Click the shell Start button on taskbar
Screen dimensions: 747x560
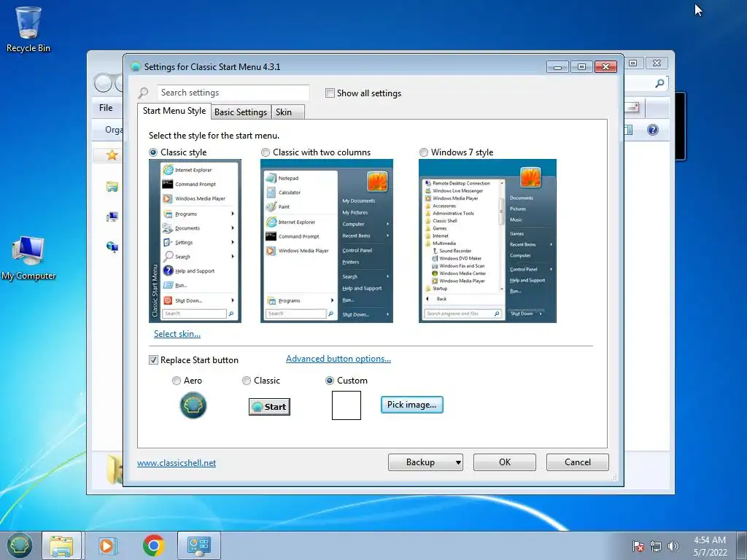(x=19, y=545)
